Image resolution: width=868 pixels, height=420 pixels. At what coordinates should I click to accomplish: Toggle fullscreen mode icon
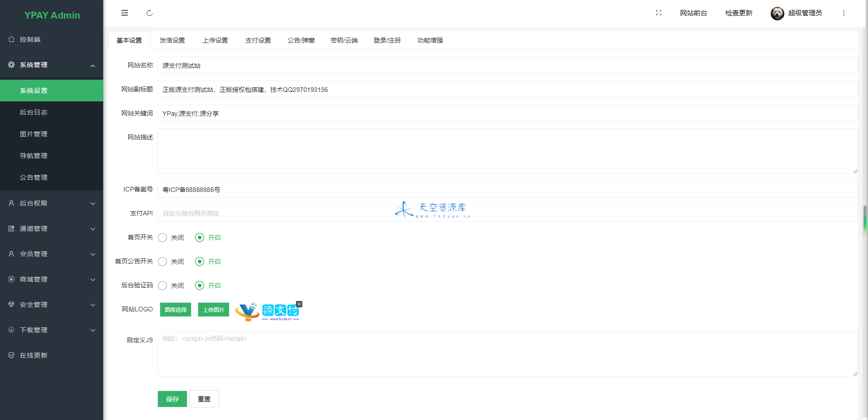point(658,13)
